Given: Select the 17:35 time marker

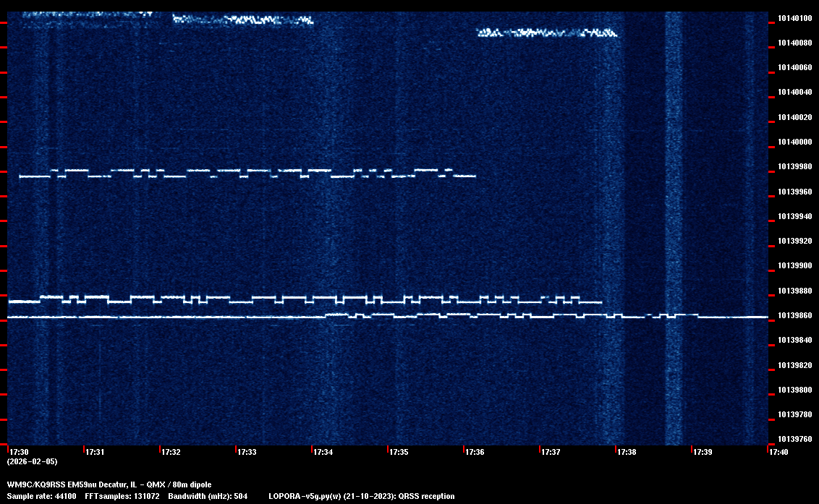Looking at the screenshot, I should pyautogui.click(x=399, y=452).
